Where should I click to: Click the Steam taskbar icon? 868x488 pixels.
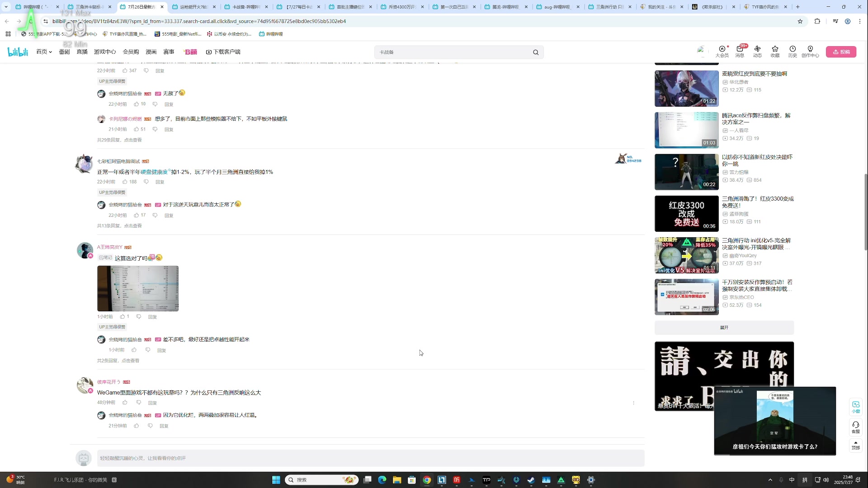[531, 480]
